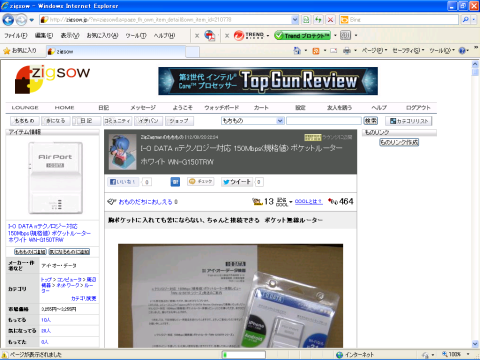Open the dropdown next to Trend プロテクト
Screen dimensions: 480x360
[335, 35]
